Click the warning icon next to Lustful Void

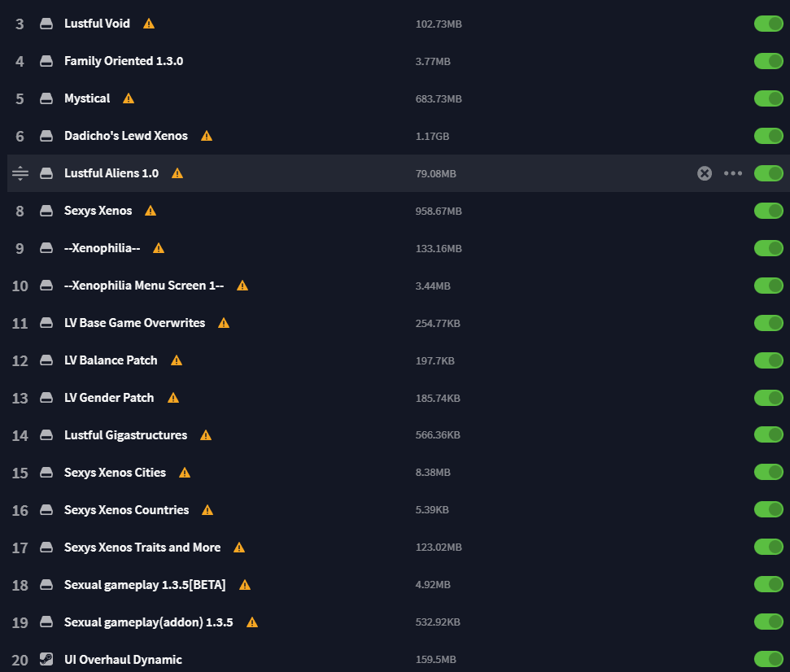[x=149, y=24]
